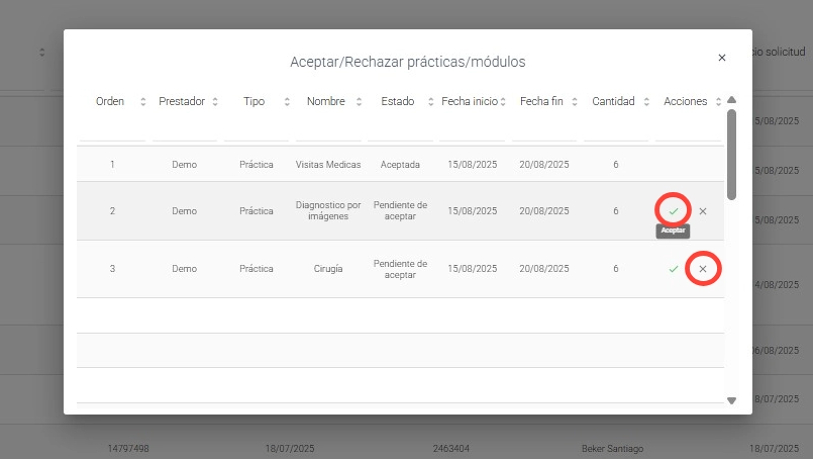Focus the filter field under Nombre
Viewport: 813px width, 459px height.
tap(328, 130)
